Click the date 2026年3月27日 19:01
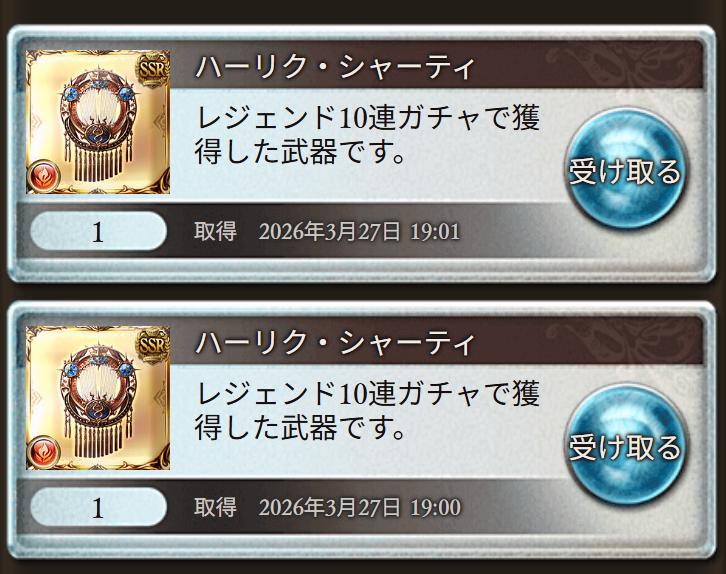 point(359,231)
